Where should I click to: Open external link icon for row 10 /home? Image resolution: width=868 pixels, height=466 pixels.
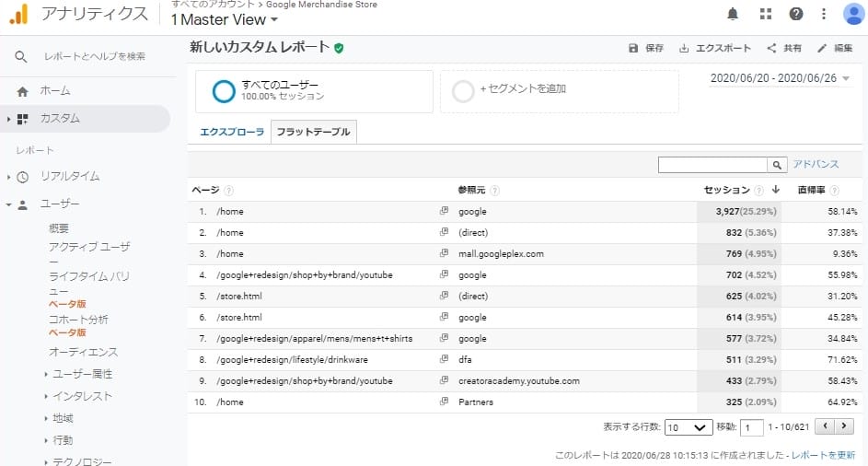(444, 402)
